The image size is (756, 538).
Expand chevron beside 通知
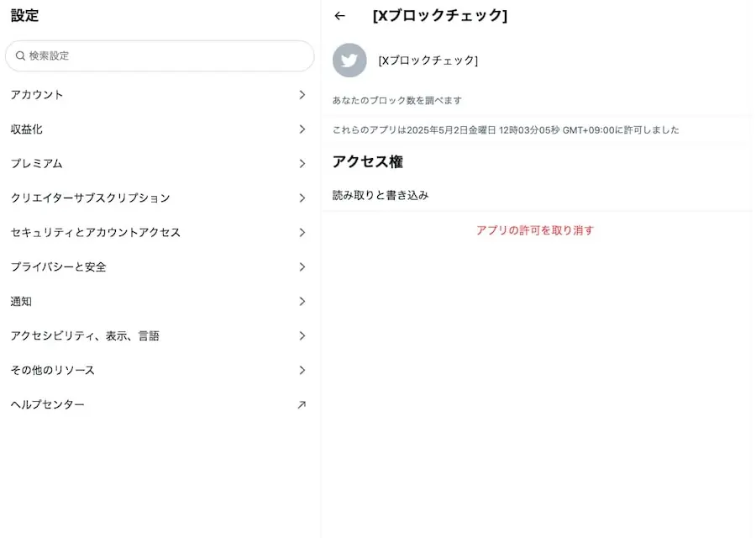[x=302, y=302]
